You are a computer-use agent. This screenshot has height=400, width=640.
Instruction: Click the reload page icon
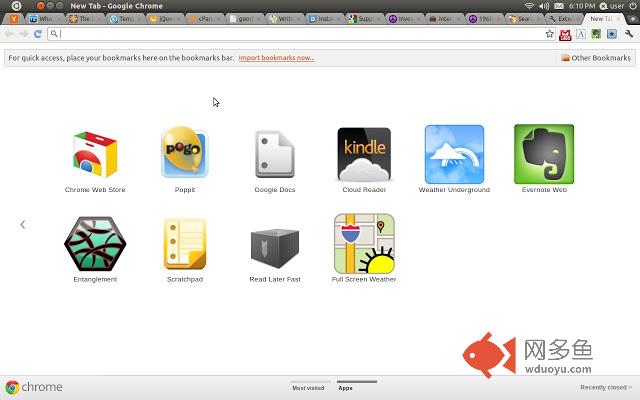[38, 34]
